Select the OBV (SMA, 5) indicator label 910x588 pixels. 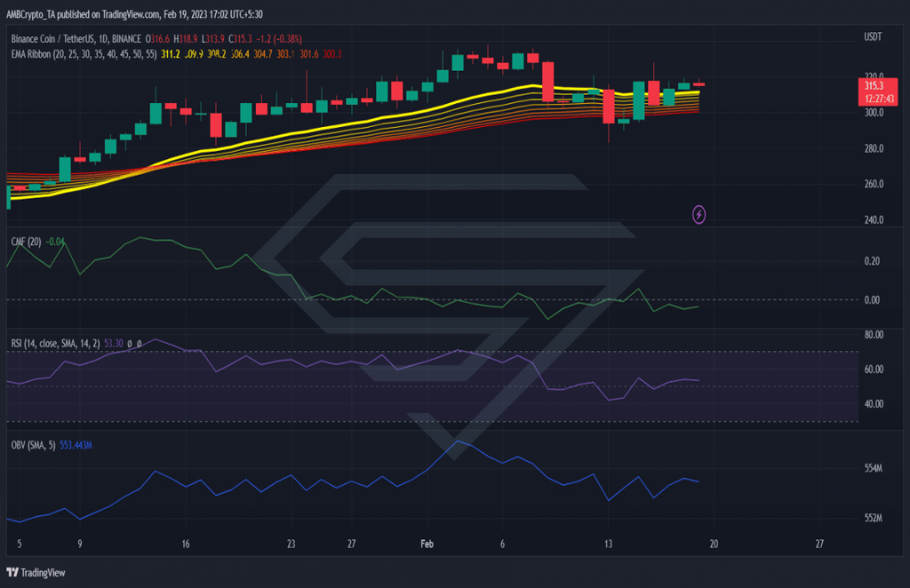pos(33,445)
